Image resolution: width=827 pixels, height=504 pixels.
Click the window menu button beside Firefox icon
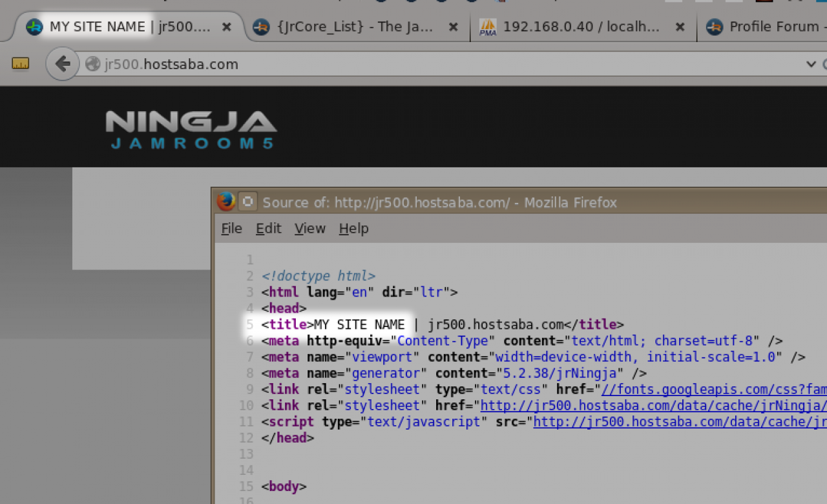point(247,202)
